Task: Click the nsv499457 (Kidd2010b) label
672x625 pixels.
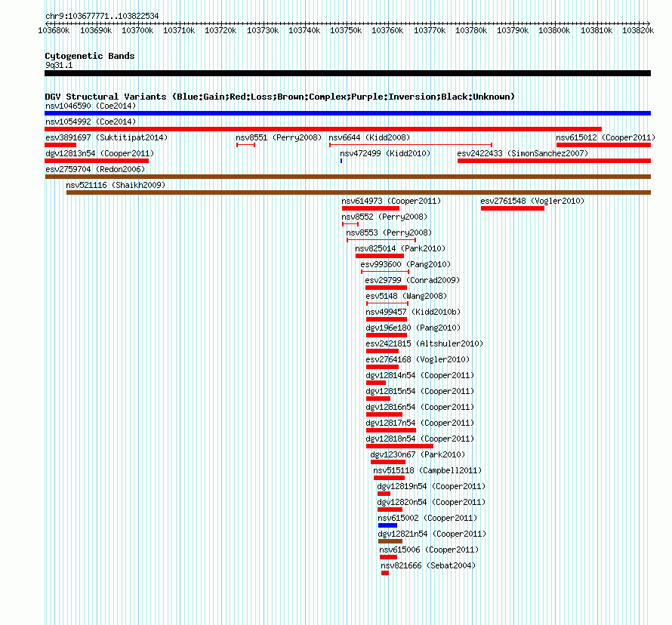Action: click(413, 312)
